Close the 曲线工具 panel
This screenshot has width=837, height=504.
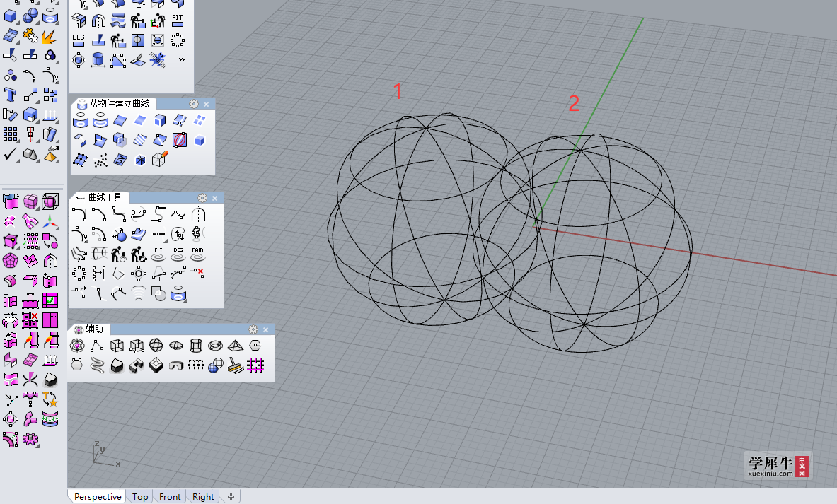point(215,199)
